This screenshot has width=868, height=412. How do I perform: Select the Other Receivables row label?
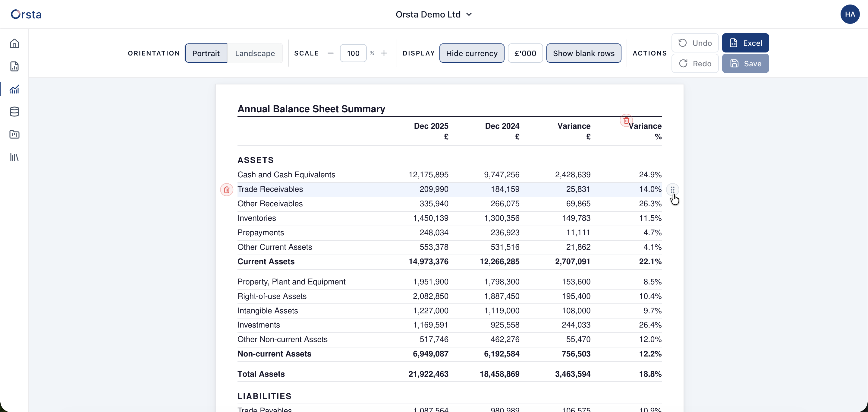pos(270,204)
